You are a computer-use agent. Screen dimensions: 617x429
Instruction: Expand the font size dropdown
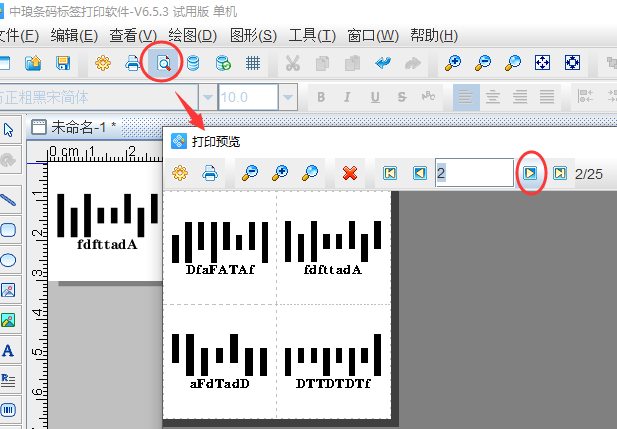click(288, 98)
